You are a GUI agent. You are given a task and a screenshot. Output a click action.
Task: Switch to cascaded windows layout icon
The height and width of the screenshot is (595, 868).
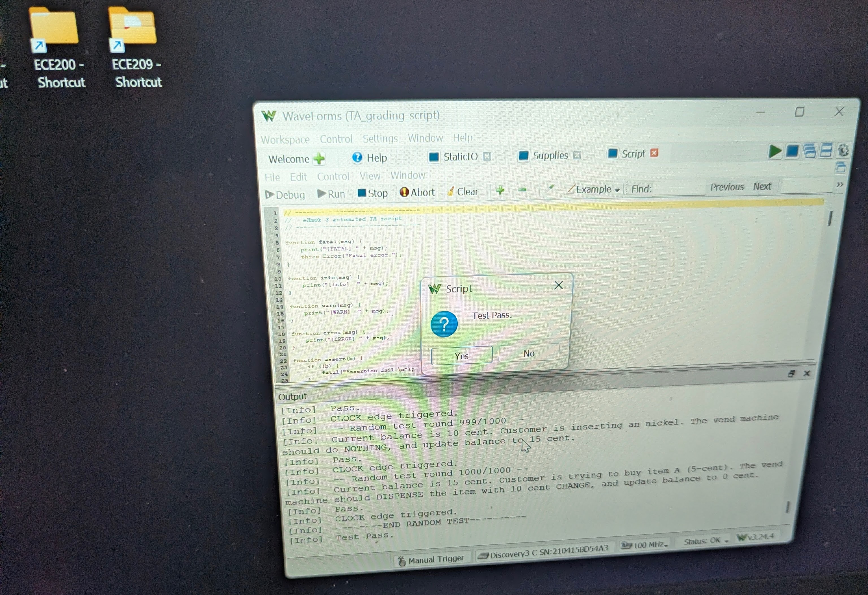pyautogui.click(x=809, y=151)
